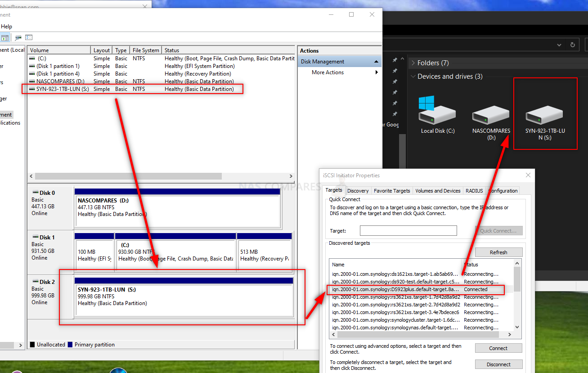Sort volumes by the Status column in Disk Management
This screenshot has height=373, width=588.
pyautogui.click(x=229, y=50)
